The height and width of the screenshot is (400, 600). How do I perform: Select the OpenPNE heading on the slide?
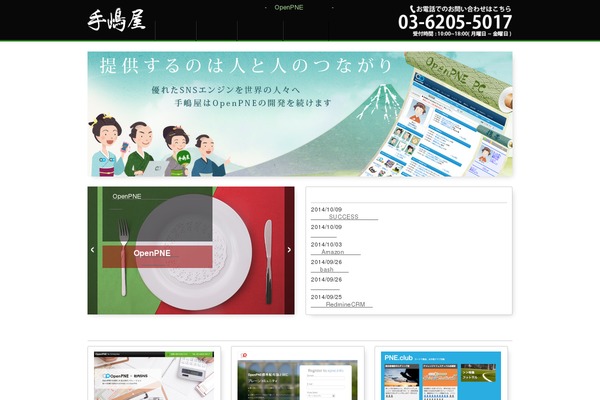coord(127,196)
